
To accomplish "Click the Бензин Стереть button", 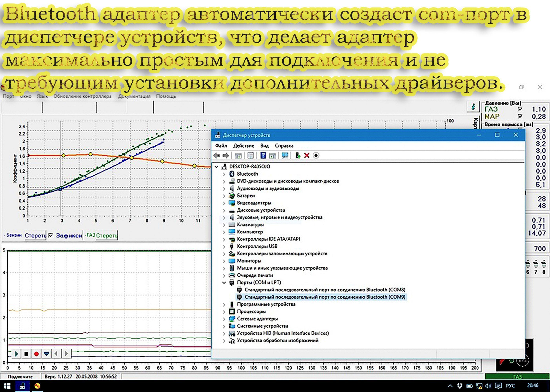I will 35,235.
